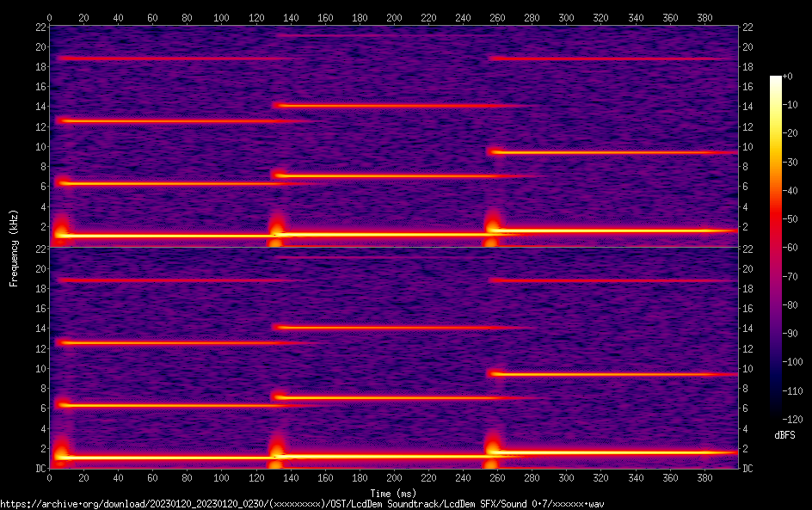Click the "DC" label on the lower channel's left axis
The width and height of the screenshot is (812, 510).
click(x=39, y=468)
